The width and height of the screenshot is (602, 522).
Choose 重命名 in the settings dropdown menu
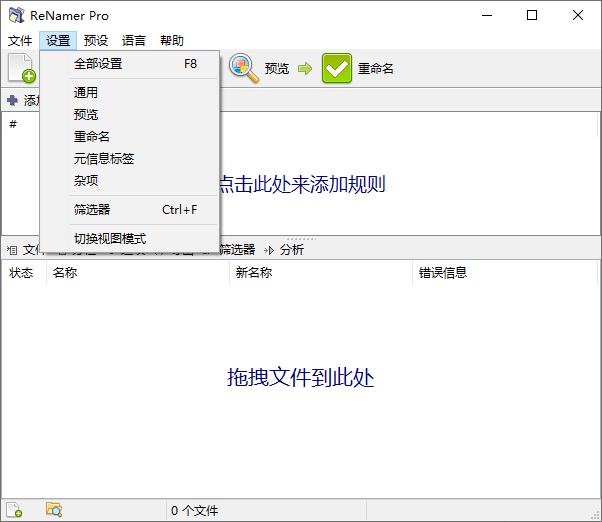tap(130, 137)
